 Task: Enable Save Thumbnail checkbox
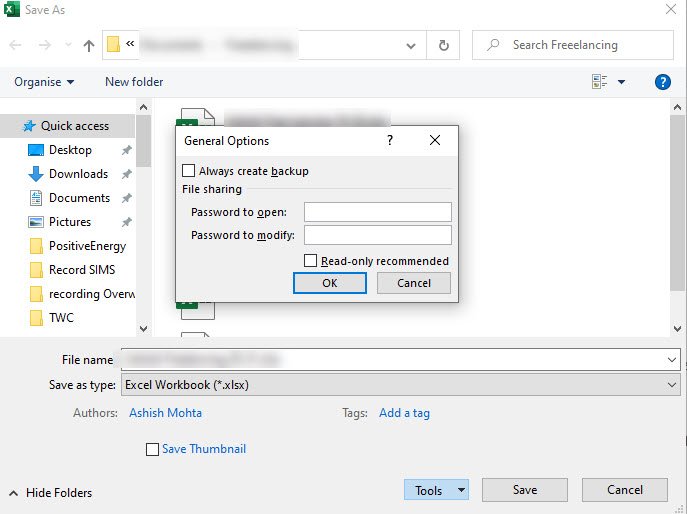(152, 450)
